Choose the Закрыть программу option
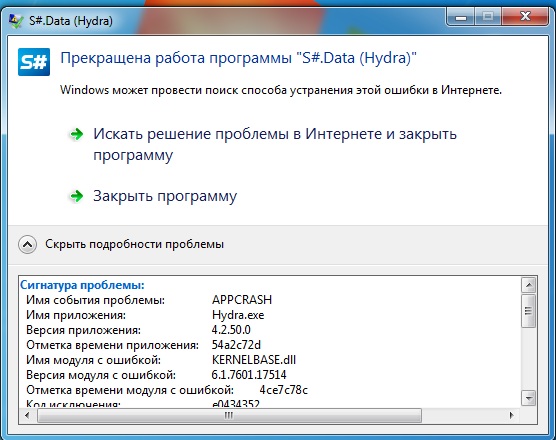The height and width of the screenshot is (440, 556). click(165, 196)
